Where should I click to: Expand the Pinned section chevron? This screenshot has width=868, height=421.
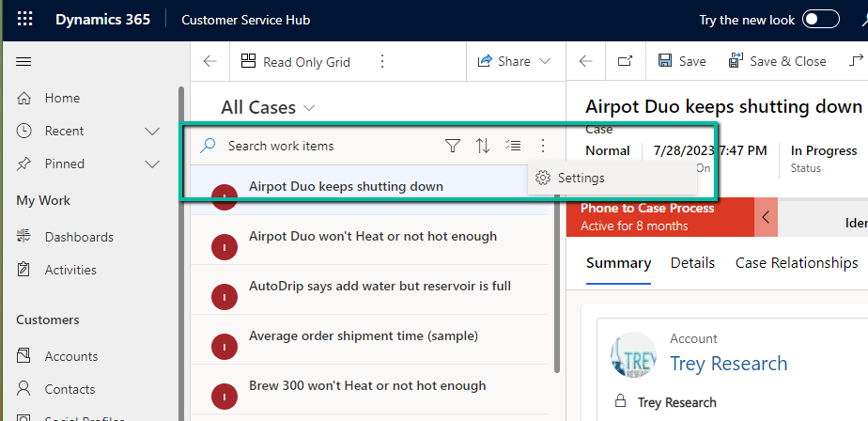pos(151,164)
